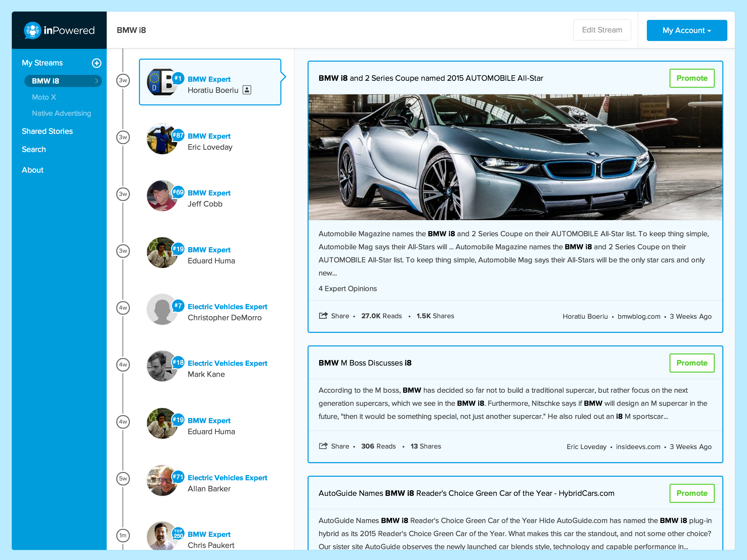The height and width of the screenshot is (560, 747).
Task: Click the bmwblog.com source link
Action: tap(639, 316)
